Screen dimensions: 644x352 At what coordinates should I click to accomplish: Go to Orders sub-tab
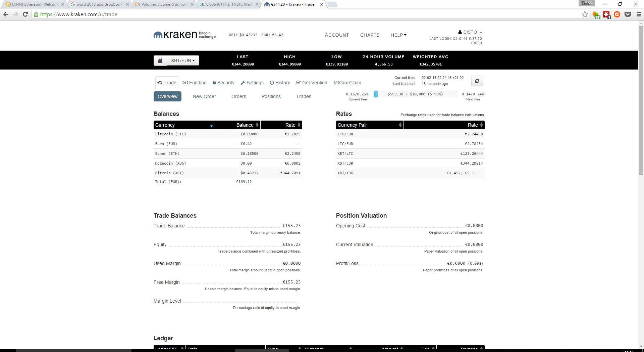point(239,96)
